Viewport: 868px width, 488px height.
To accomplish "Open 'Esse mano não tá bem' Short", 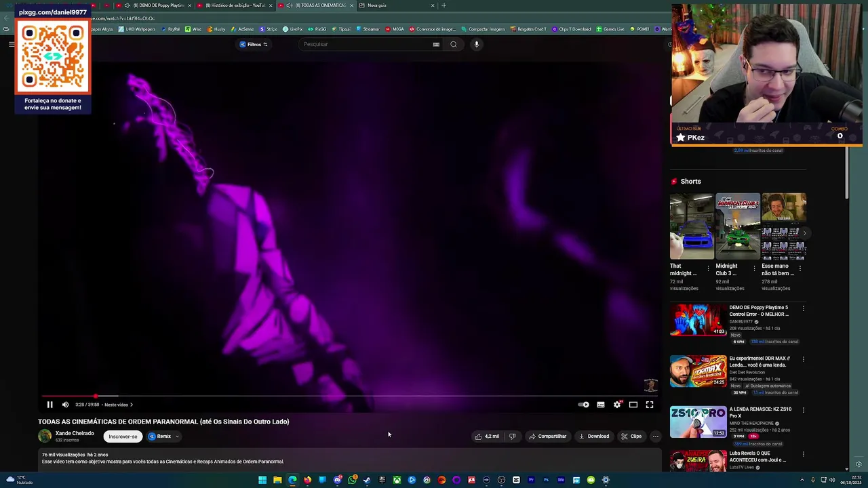I will click(x=784, y=227).
